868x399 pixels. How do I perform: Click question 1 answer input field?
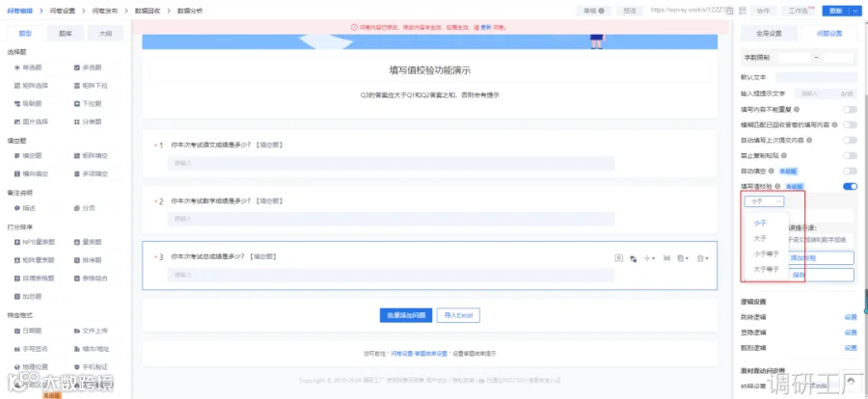(x=391, y=163)
